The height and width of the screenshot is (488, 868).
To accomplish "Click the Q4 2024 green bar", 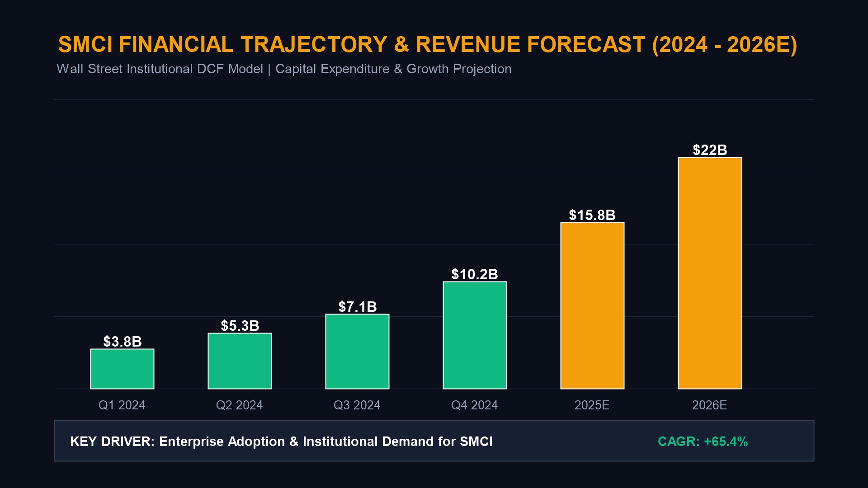I will [x=475, y=335].
